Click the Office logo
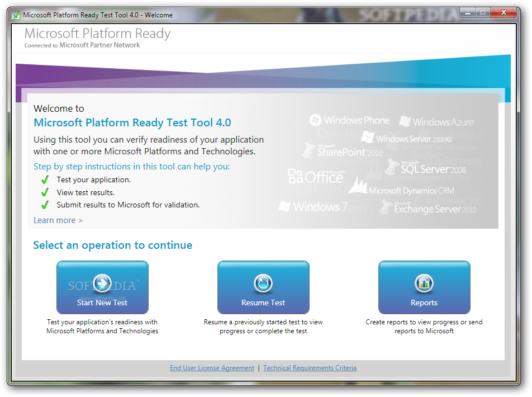Viewport: 532px width, 397px height. point(316,176)
